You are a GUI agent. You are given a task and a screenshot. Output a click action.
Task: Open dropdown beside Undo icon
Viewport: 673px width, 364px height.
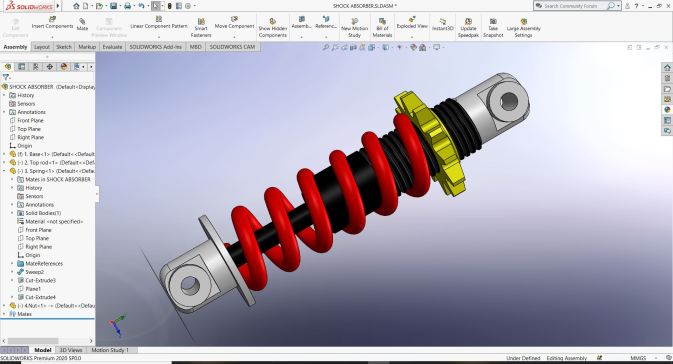click(148, 6)
